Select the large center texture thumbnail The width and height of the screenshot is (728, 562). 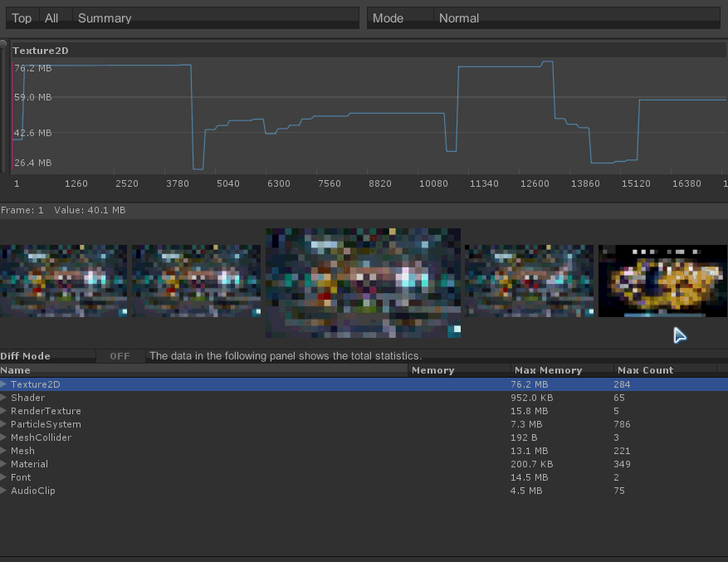pos(363,283)
